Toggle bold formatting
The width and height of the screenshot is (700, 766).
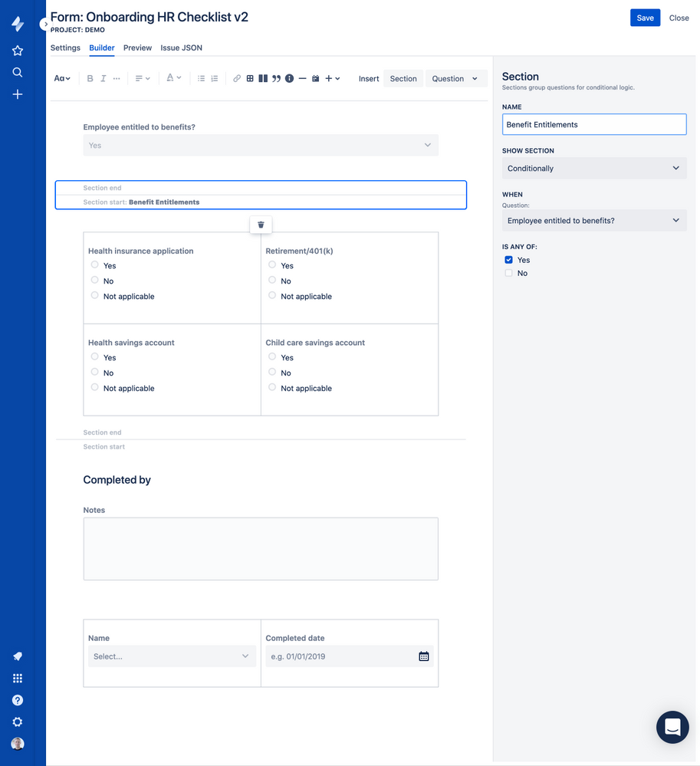[x=90, y=79]
